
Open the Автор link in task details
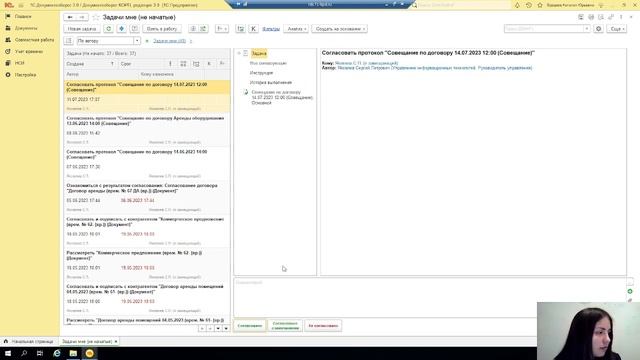pyautogui.click(x=435, y=68)
